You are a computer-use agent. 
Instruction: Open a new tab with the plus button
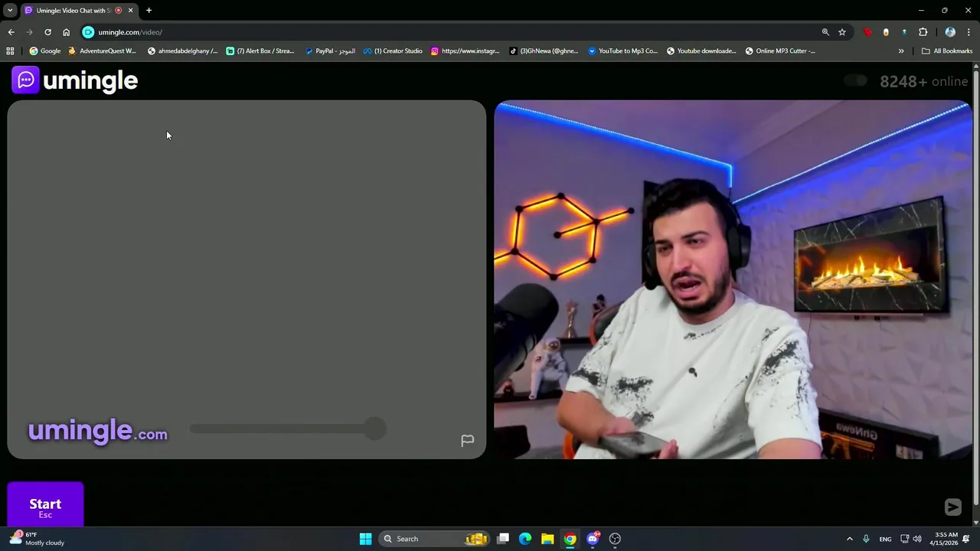tap(149, 11)
